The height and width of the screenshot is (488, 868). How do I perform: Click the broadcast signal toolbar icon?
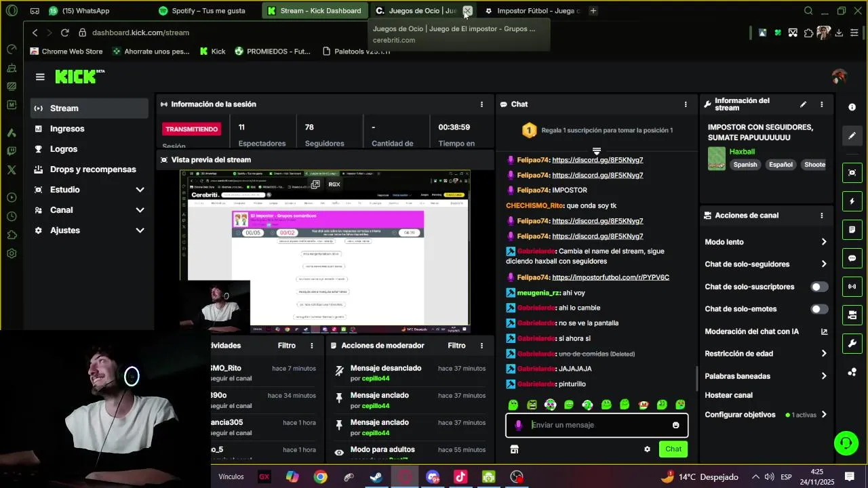852,287
